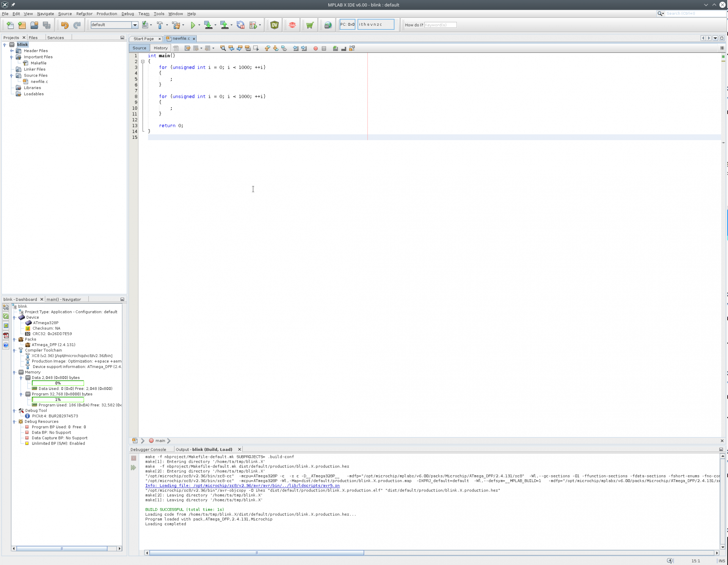This screenshot has width=728, height=565.
Task: Open dropdown arrow beside Make and Program Device
Action: tap(215, 25)
